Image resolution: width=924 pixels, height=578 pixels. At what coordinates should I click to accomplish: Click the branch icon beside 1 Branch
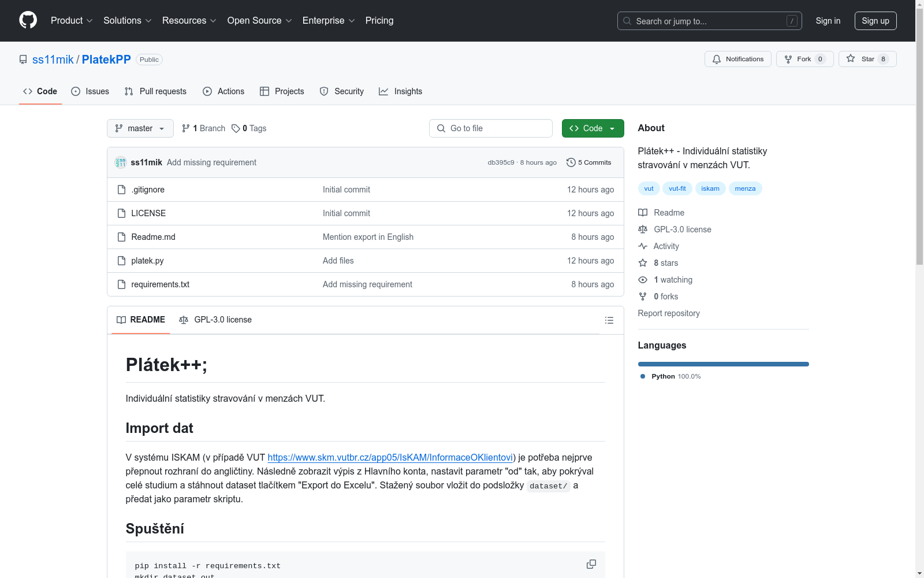pos(186,128)
